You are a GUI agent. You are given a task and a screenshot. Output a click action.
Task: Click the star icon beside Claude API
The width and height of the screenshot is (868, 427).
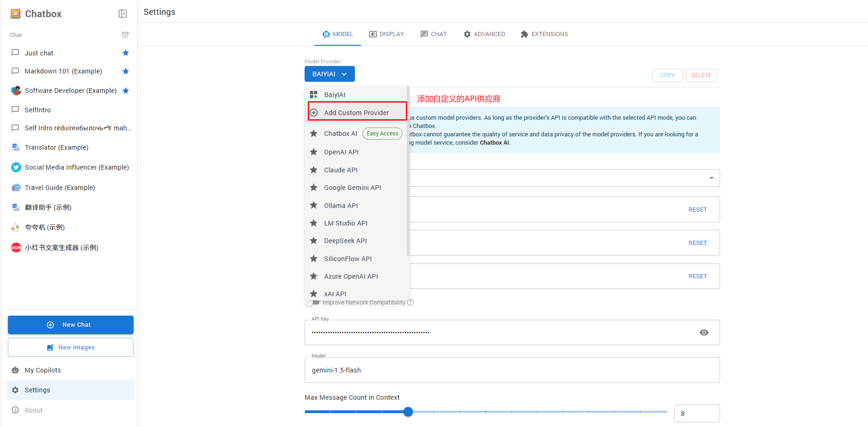pyautogui.click(x=313, y=170)
